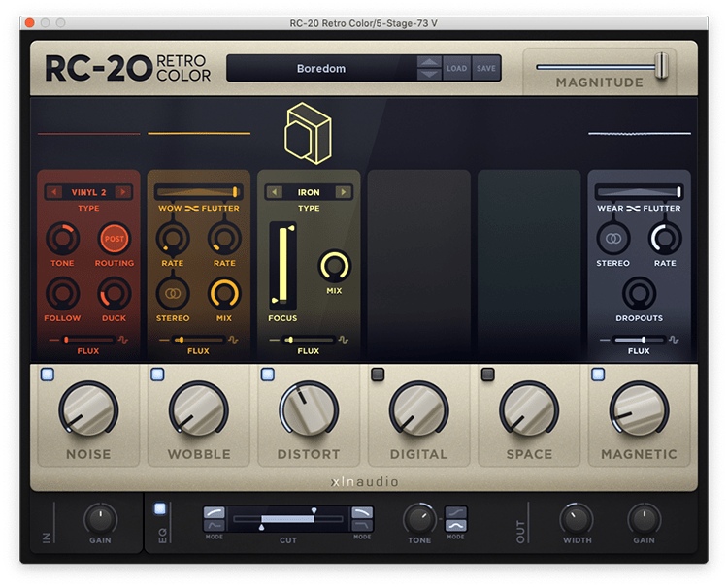Adjust the MAGNITUDE slider handle

pos(662,66)
